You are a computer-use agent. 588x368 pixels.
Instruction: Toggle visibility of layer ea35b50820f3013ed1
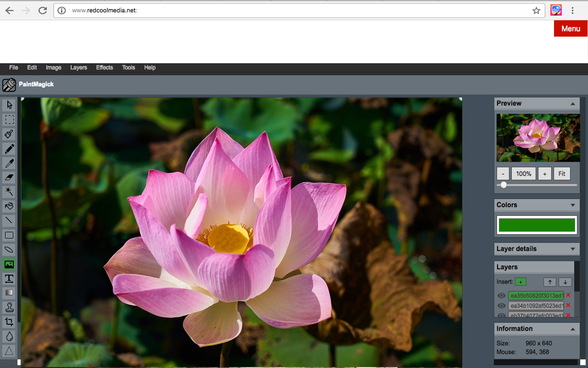(x=502, y=295)
